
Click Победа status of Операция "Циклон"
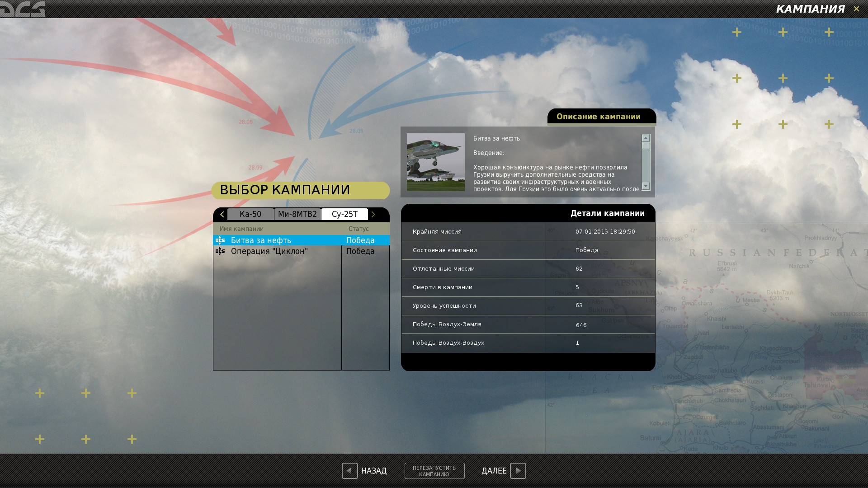point(360,251)
